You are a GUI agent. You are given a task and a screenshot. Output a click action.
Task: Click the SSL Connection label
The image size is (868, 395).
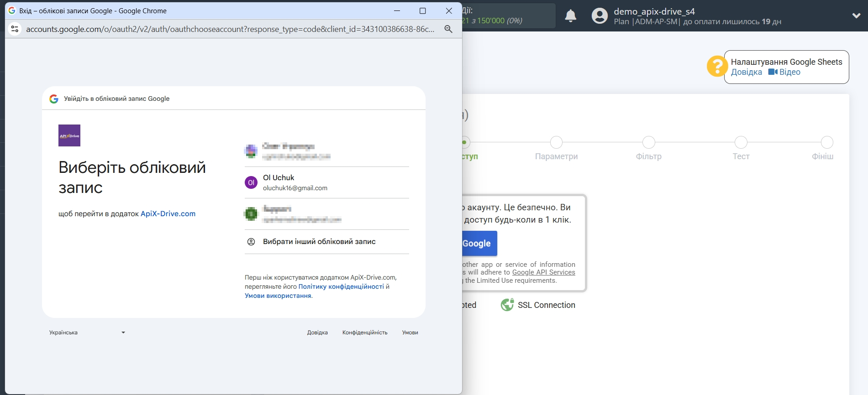(546, 305)
